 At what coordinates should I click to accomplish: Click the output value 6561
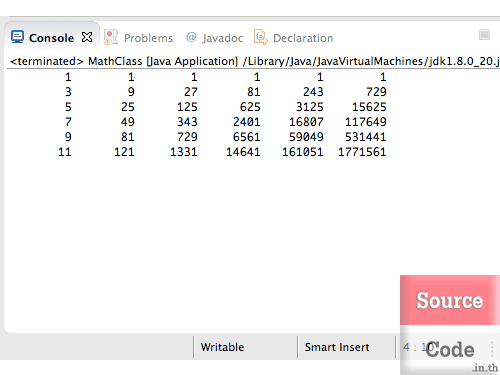(247, 137)
